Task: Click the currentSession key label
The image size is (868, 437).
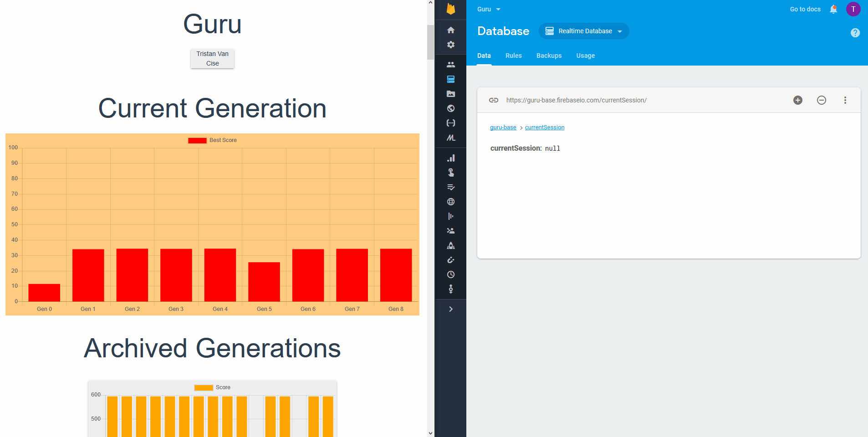Action: pyautogui.click(x=516, y=148)
